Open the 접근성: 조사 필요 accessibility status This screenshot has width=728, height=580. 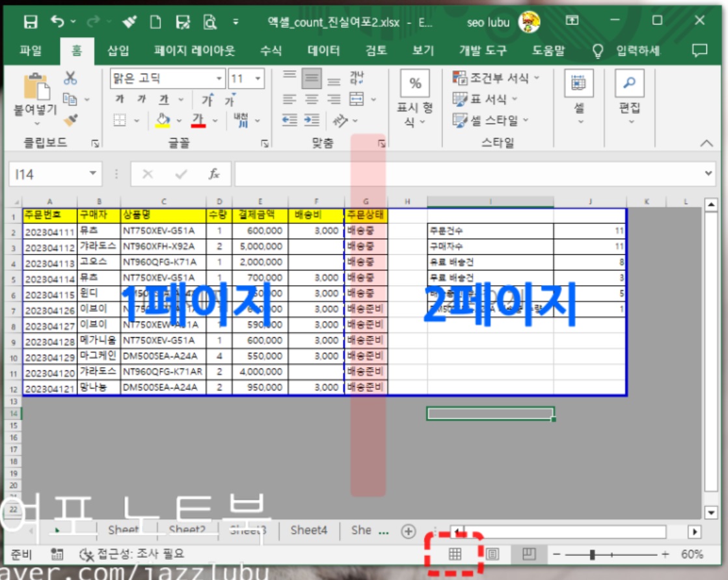132,553
